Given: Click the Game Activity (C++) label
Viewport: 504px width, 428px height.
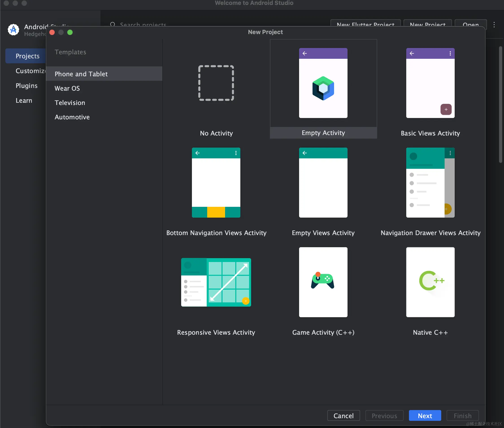Looking at the screenshot, I should [323, 332].
